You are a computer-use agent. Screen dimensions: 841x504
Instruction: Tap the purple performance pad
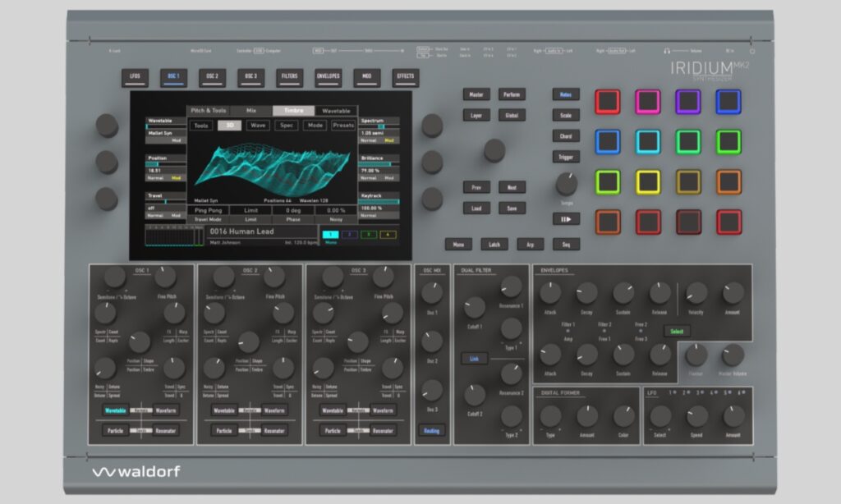pyautogui.click(x=688, y=101)
